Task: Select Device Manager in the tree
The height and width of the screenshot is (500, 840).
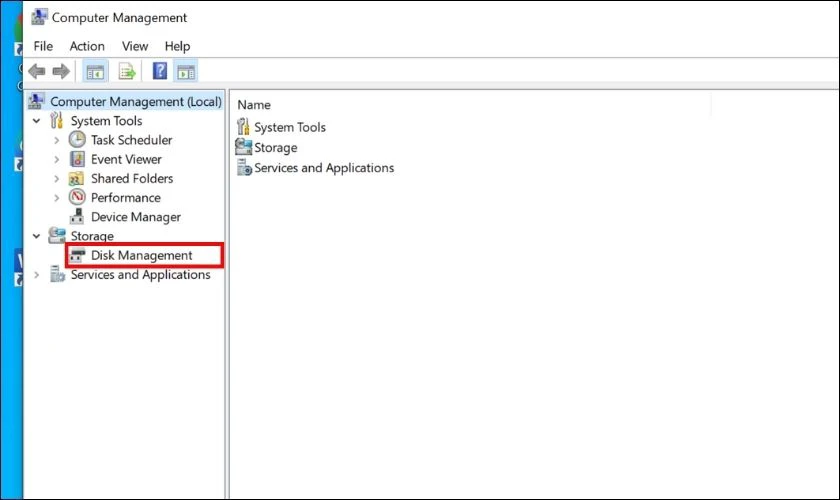Action: 136,217
